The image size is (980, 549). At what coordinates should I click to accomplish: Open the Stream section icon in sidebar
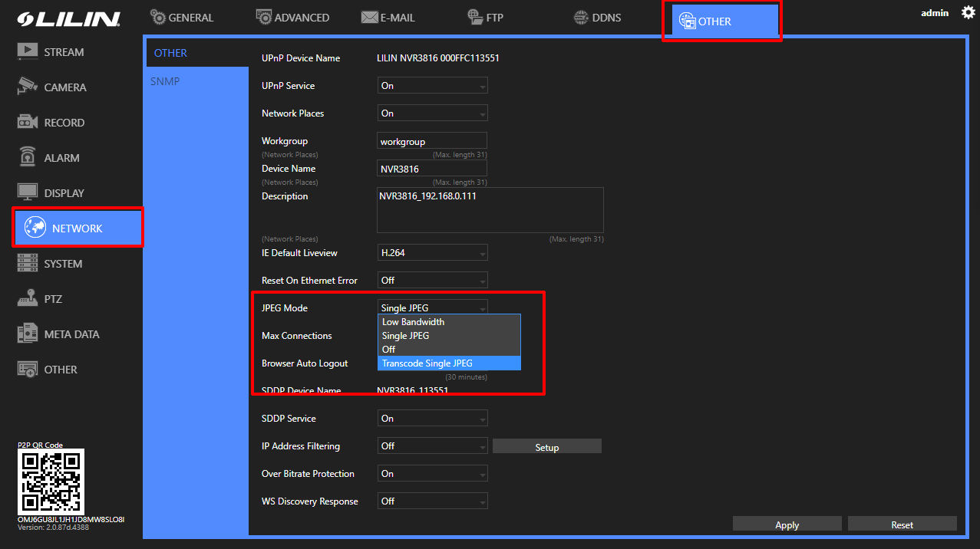28,52
